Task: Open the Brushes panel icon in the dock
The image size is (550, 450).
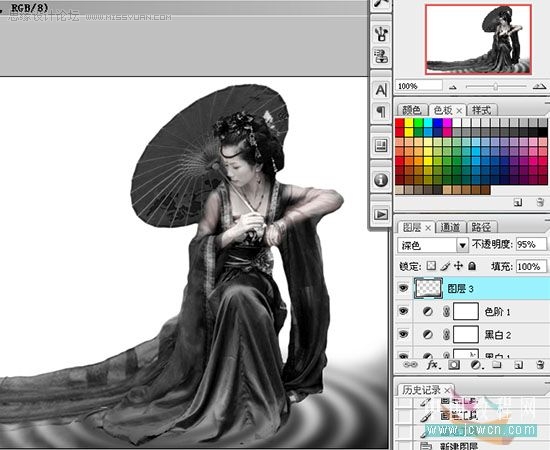Action: coord(381,34)
